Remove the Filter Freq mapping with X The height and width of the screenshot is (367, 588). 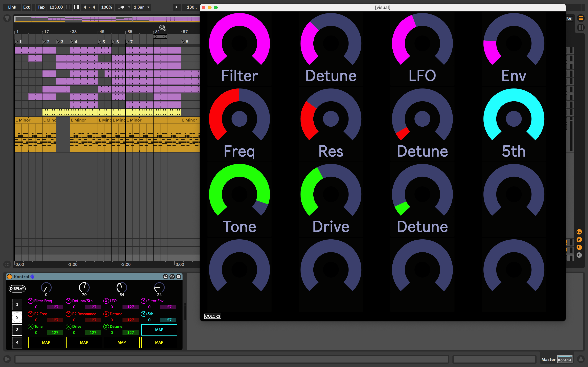click(x=30, y=301)
